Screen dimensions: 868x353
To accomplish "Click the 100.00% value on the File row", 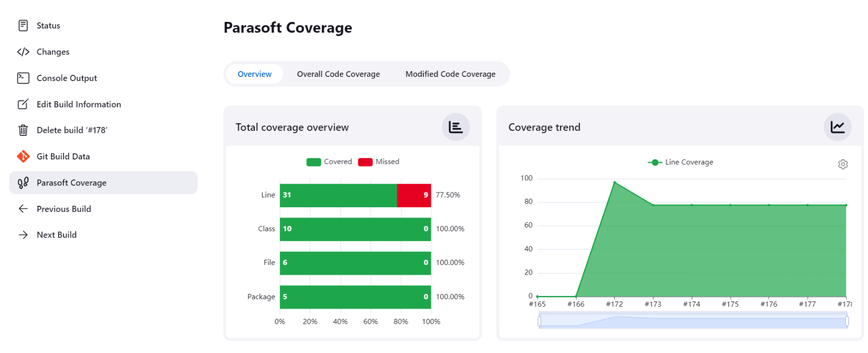I will click(x=450, y=263).
